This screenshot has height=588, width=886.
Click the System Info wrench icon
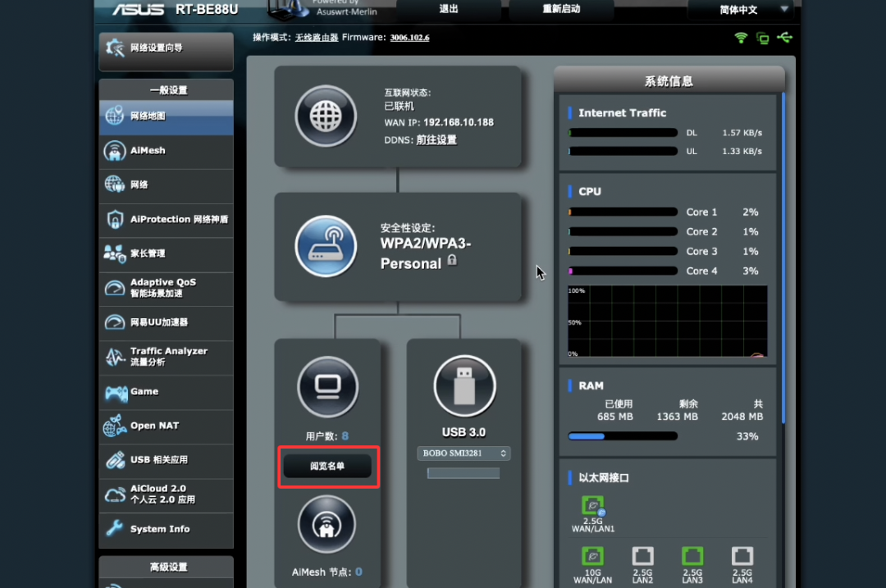115,529
